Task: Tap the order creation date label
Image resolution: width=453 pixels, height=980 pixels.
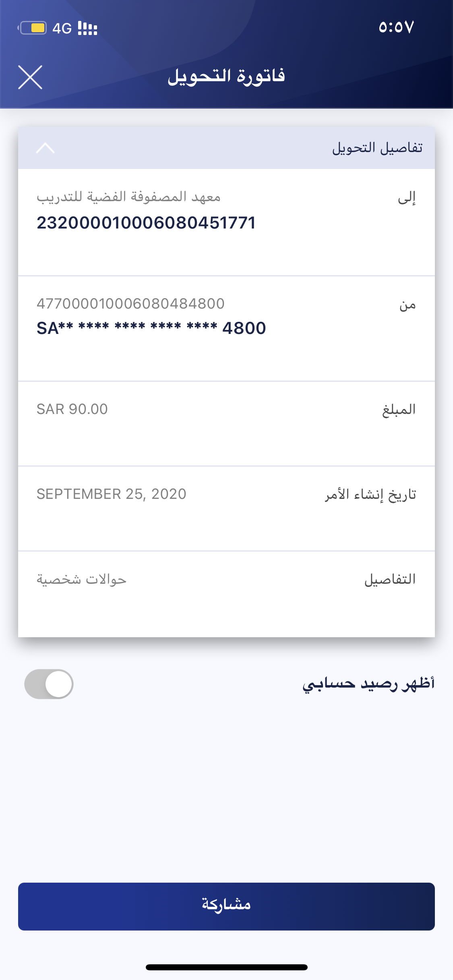Action: pyautogui.click(x=370, y=494)
